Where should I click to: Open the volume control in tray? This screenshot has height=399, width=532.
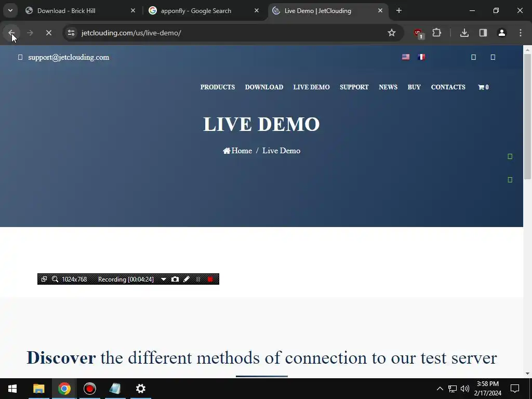(465, 389)
